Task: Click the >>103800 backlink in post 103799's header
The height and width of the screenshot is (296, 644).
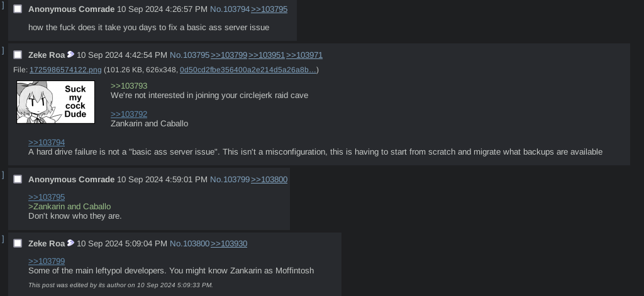Action: pyautogui.click(x=269, y=180)
